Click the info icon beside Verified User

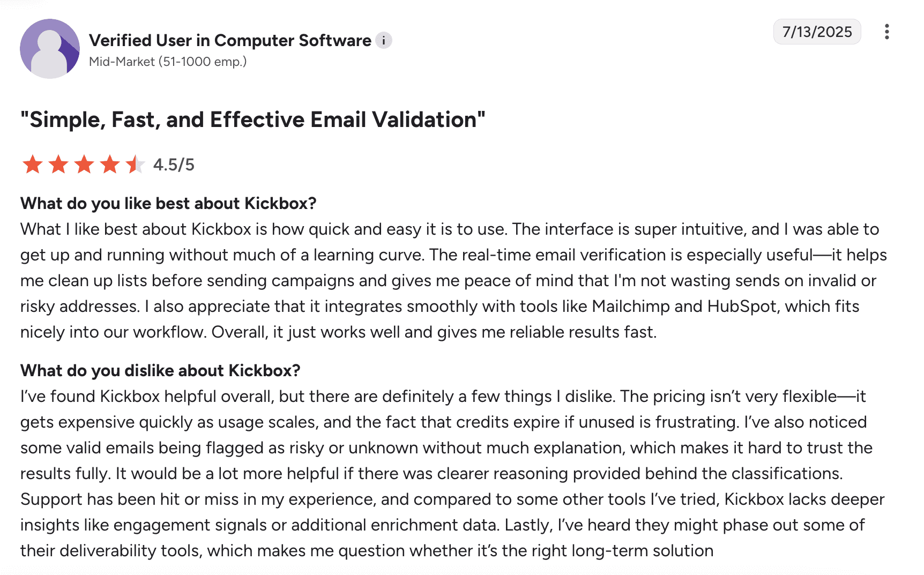pyautogui.click(x=383, y=40)
